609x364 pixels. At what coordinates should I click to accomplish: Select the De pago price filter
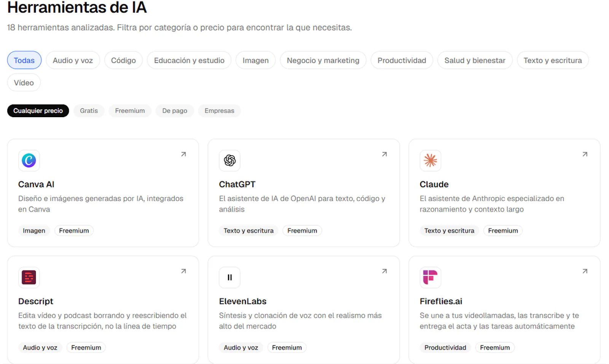(x=175, y=111)
